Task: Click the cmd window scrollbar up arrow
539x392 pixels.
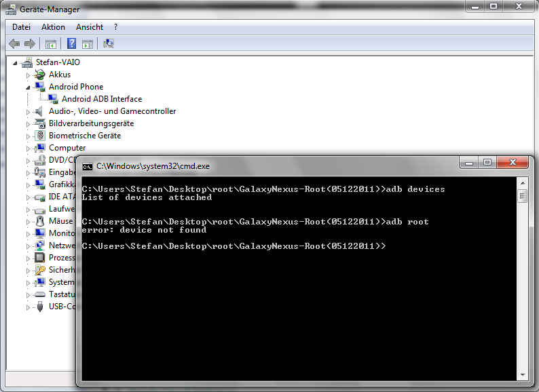Action: (523, 183)
